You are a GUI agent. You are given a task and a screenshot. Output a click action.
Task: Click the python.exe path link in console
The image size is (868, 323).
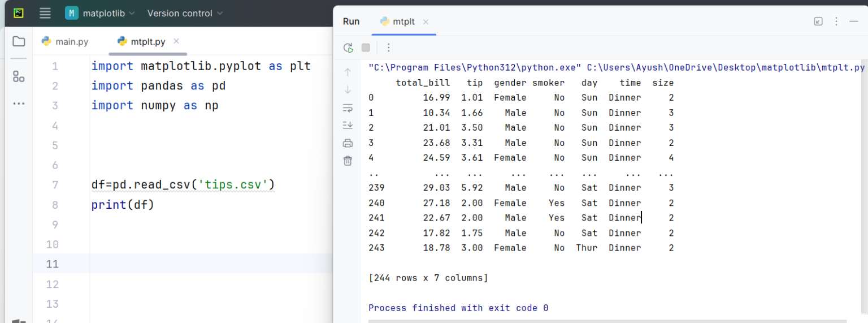[x=475, y=68]
